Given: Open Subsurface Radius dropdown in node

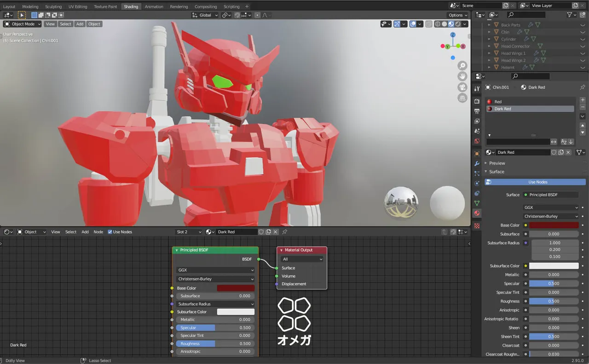Looking at the screenshot, I should (x=215, y=304).
